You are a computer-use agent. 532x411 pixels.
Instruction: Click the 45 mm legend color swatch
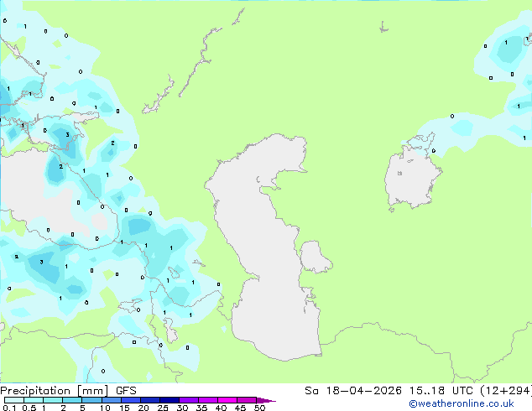coord(246,400)
